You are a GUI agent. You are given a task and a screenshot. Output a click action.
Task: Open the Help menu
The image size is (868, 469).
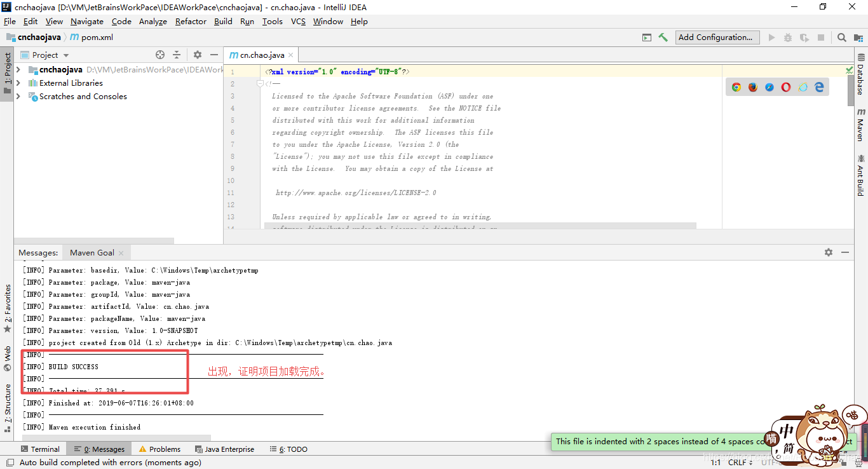tap(359, 22)
